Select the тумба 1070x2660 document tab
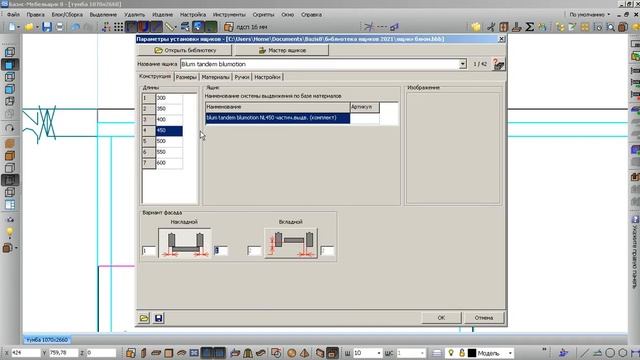Viewport: 640px width, 360px height. pos(47,340)
